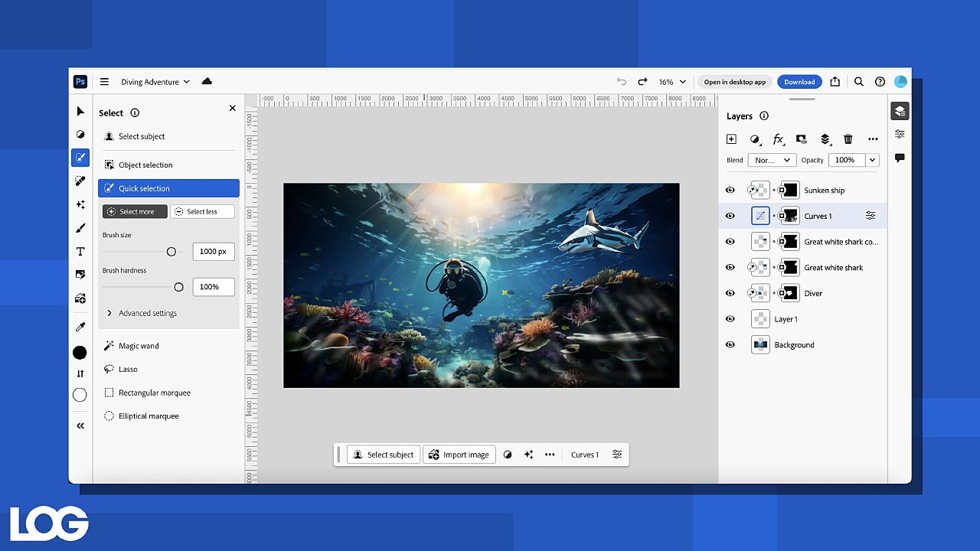Viewport: 980px width, 551px height.
Task: Click the add new layer plus icon
Action: point(731,139)
